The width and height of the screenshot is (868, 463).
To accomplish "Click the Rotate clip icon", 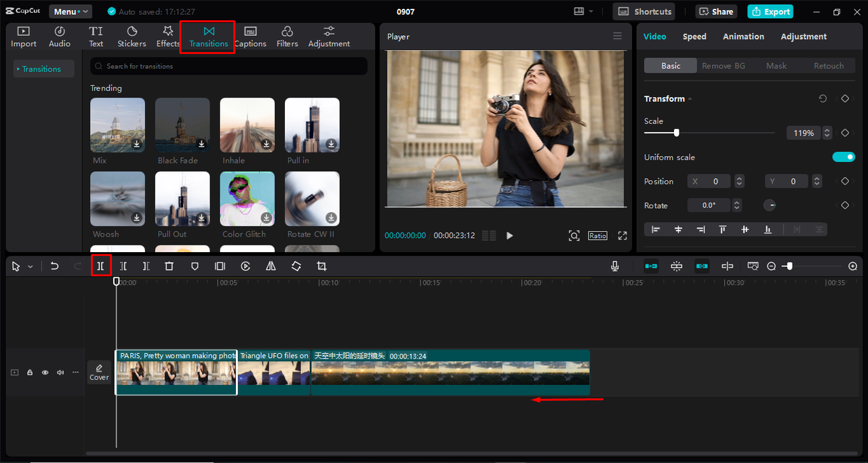I will (x=296, y=266).
